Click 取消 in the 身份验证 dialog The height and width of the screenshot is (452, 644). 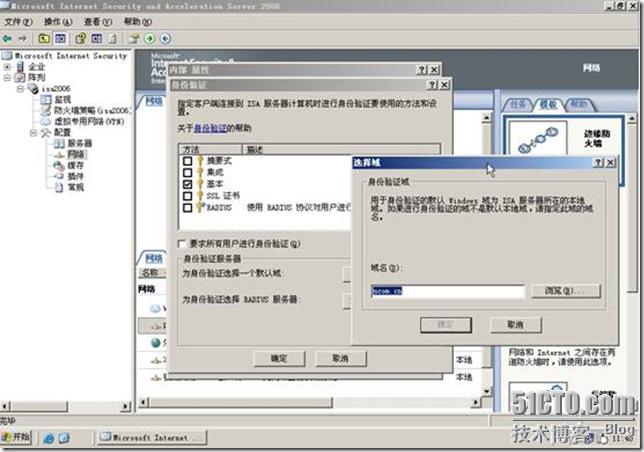click(340, 358)
